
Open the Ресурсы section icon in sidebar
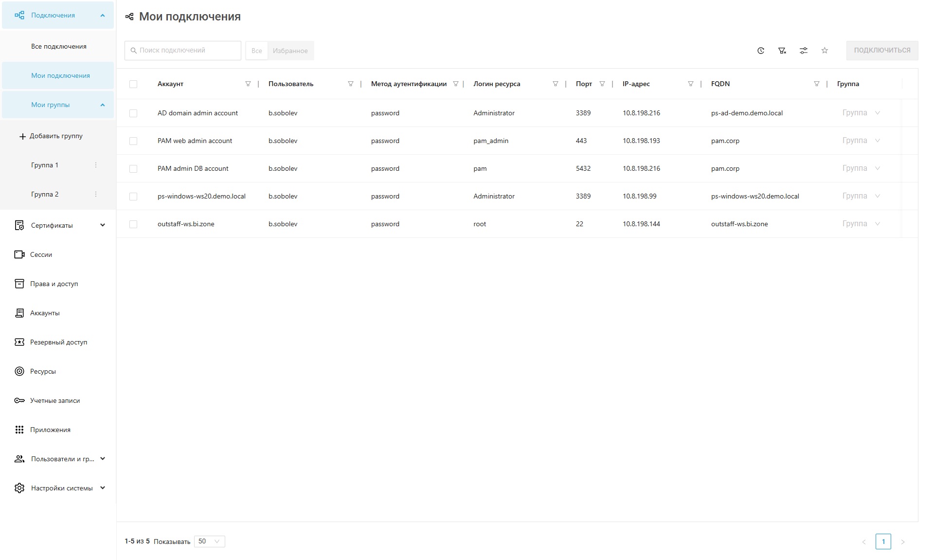(19, 371)
